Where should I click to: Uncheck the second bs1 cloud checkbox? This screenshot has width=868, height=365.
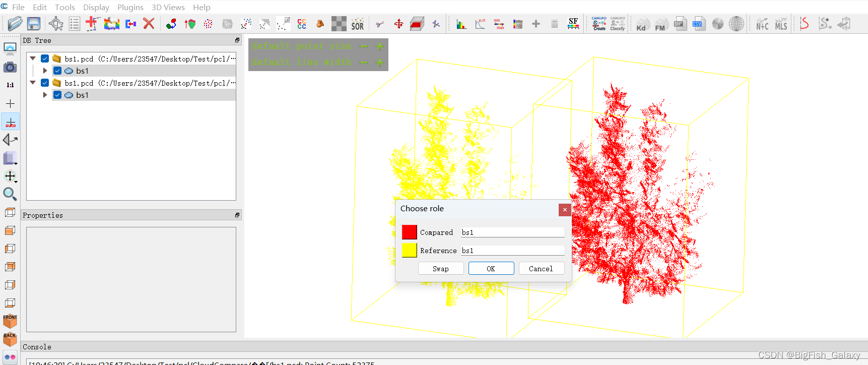[57, 95]
